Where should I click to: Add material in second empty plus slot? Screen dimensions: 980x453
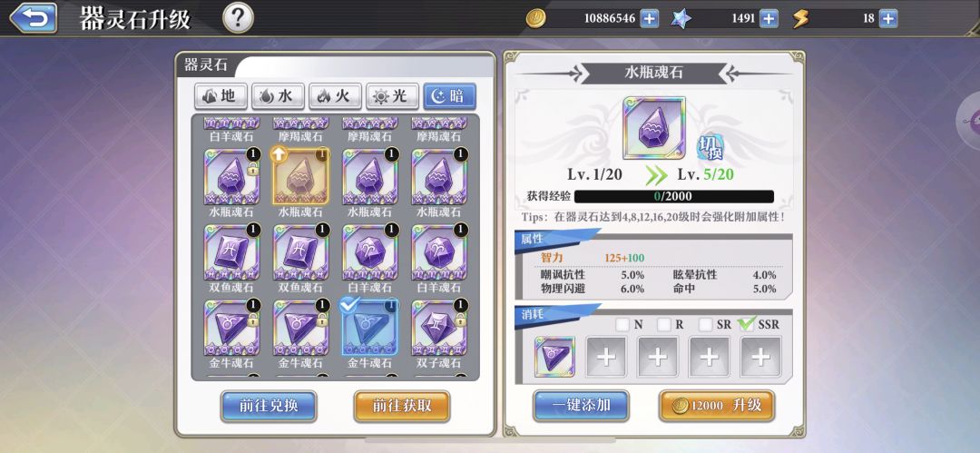(x=658, y=357)
